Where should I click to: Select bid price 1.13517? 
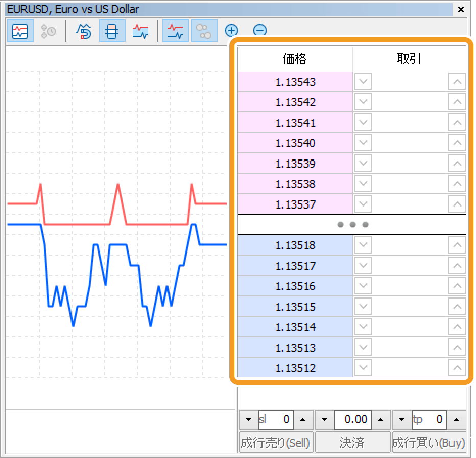click(x=295, y=266)
